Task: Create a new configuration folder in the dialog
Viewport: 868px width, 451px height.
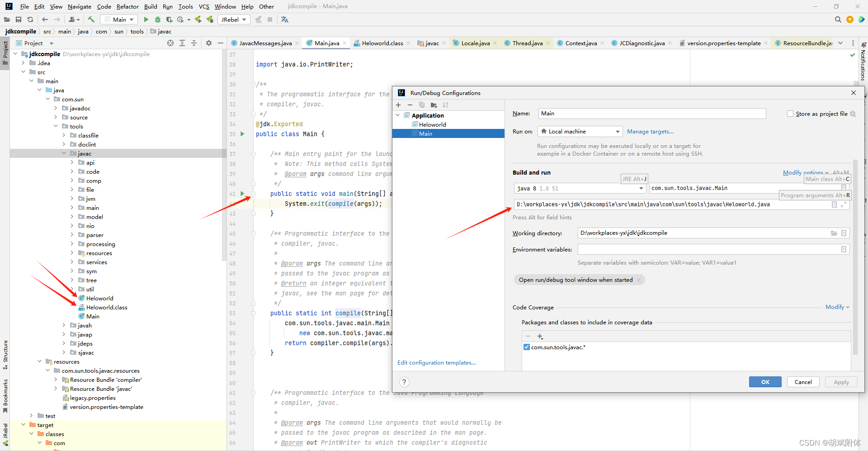Action: (434, 104)
